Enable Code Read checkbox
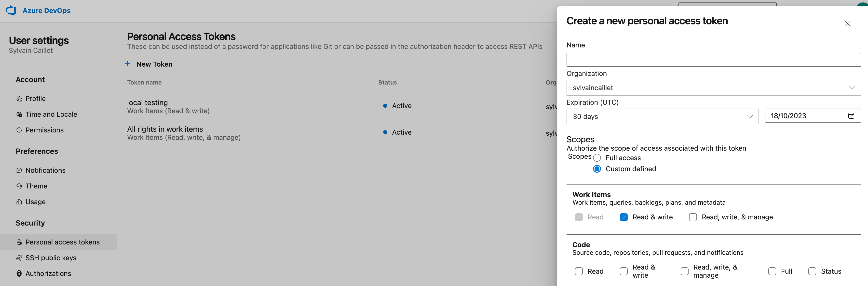This screenshot has width=868, height=286. pyautogui.click(x=579, y=272)
